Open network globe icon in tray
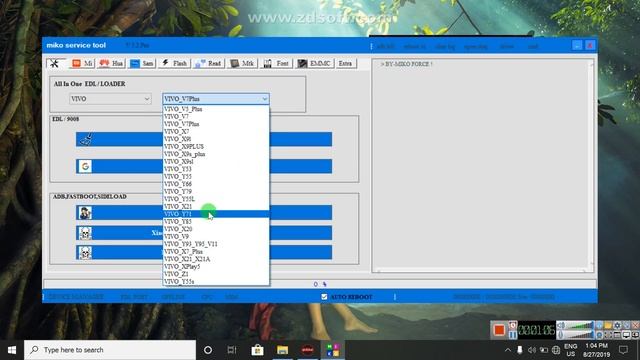Image resolution: width=640 pixels, height=360 pixels. tap(556, 350)
